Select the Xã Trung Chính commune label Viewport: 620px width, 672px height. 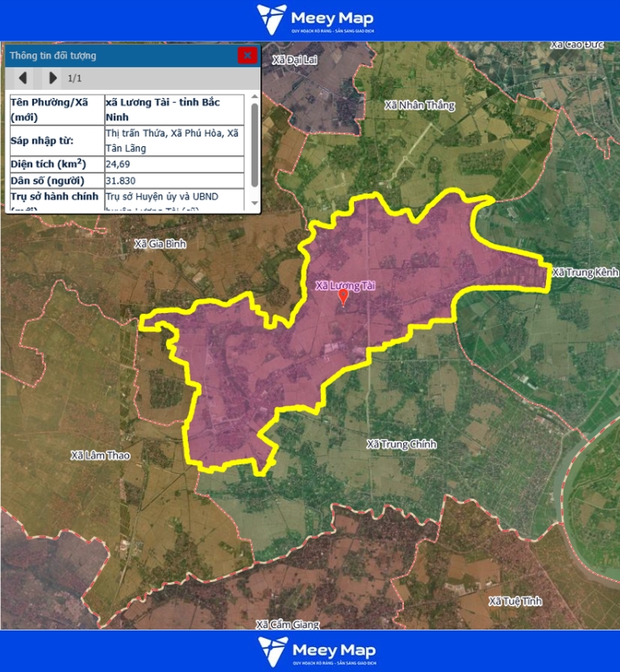tap(401, 444)
